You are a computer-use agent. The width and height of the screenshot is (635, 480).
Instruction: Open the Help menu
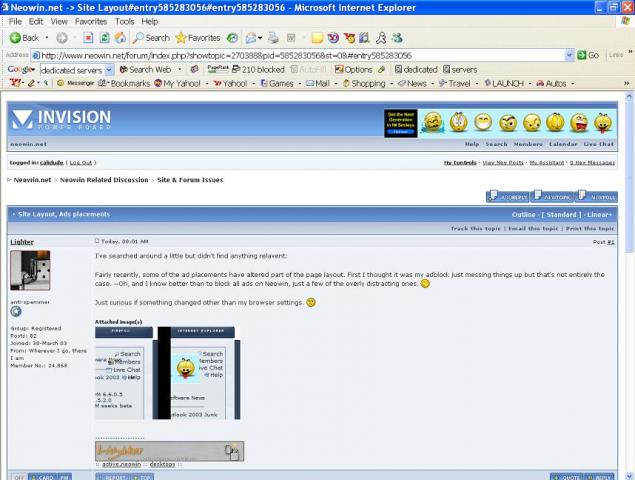coord(149,21)
